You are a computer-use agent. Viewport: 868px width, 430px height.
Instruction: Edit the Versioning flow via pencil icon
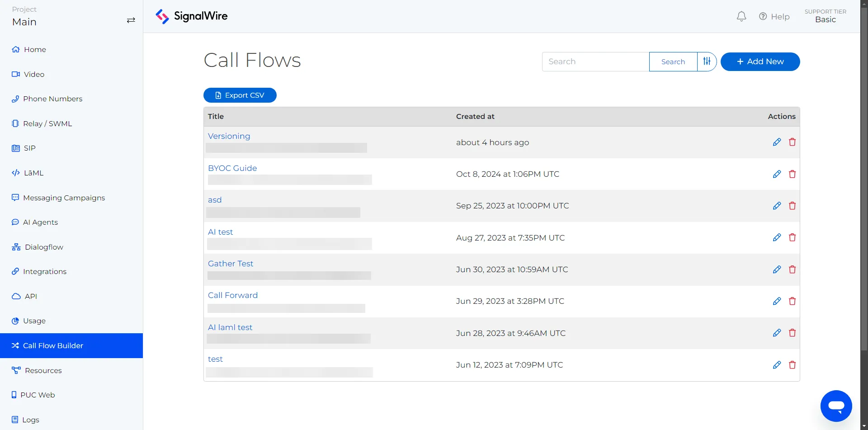[777, 142]
